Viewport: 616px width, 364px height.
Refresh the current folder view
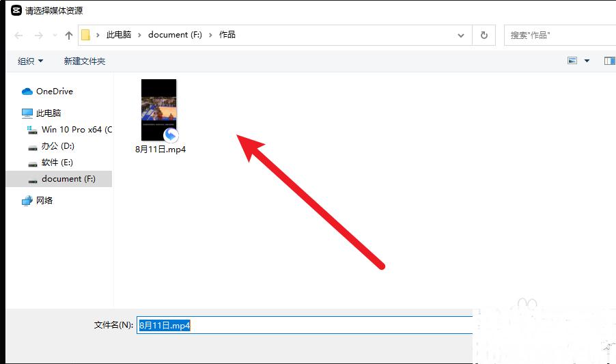484,35
